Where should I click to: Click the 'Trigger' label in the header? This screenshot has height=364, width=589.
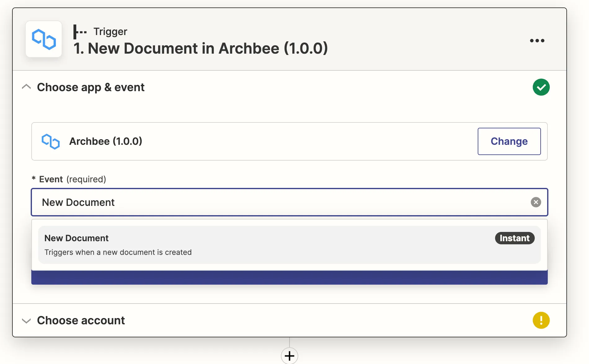point(110,32)
